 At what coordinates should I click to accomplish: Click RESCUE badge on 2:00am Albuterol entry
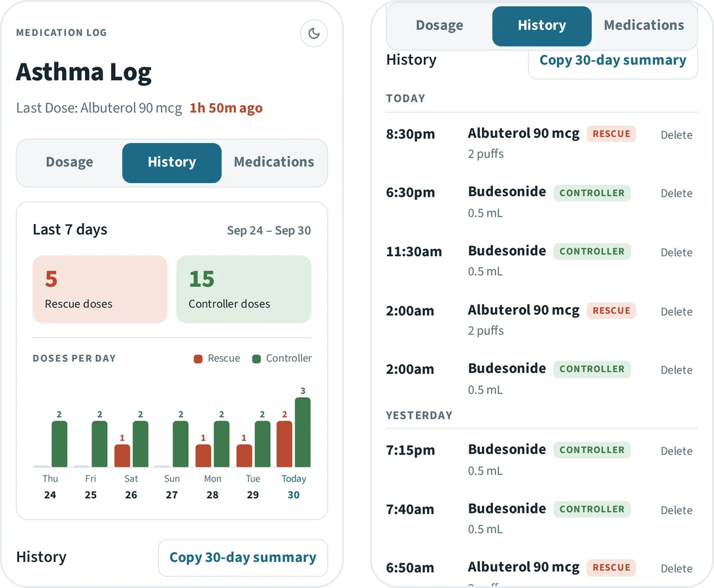(x=611, y=310)
